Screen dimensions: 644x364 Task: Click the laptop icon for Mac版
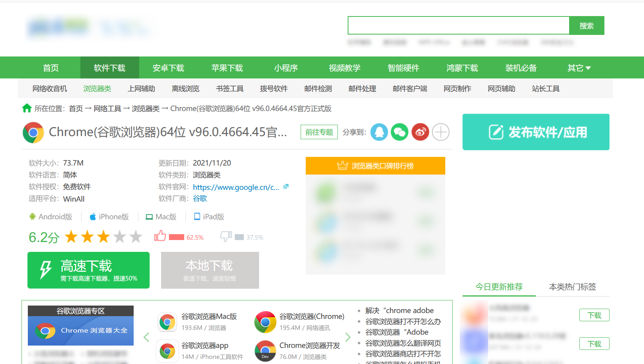click(x=149, y=216)
